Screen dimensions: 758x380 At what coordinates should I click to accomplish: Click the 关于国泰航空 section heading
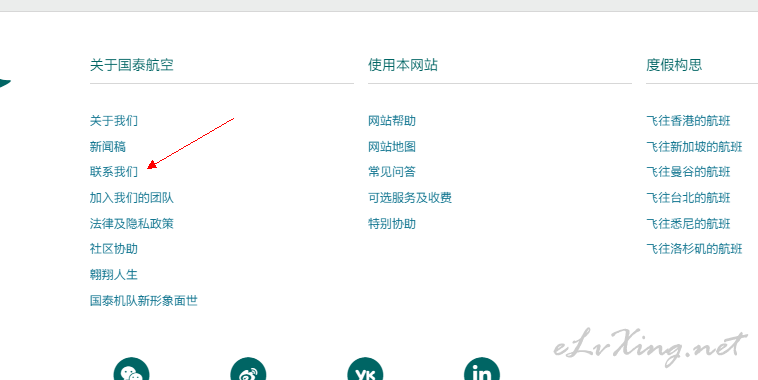coord(131,65)
